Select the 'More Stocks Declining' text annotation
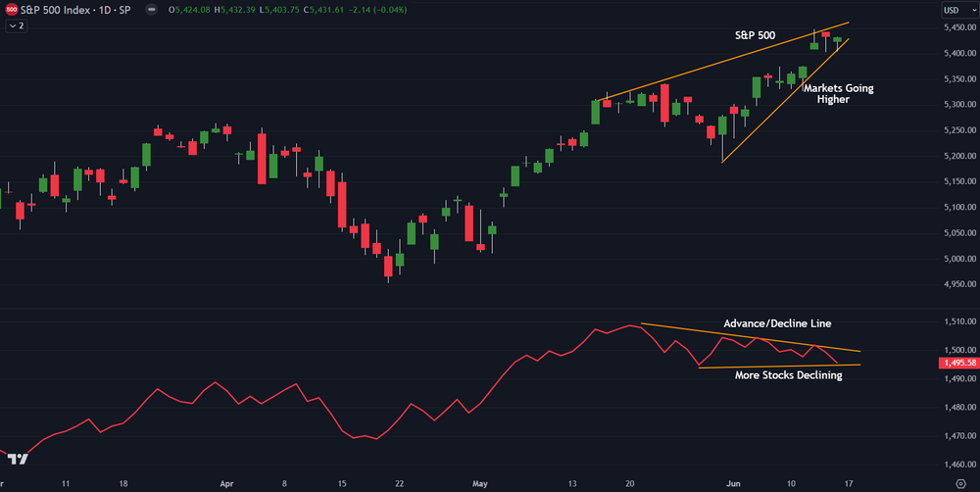 (788, 375)
